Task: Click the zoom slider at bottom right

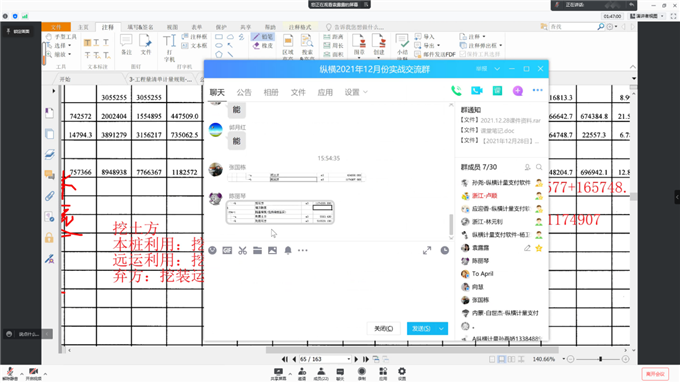Action: (x=601, y=359)
